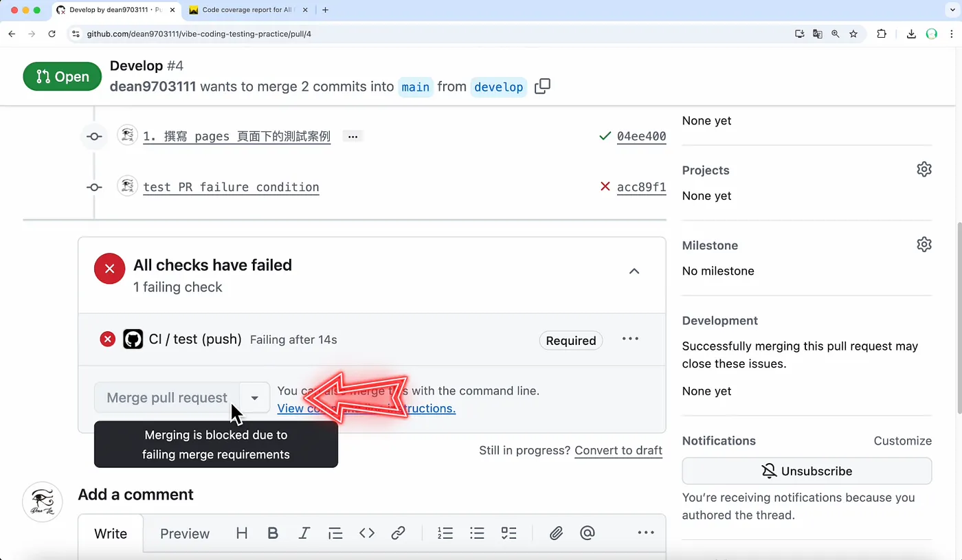Image resolution: width=962 pixels, height=560 pixels.
Task: Insert a numbered list in the comment
Action: [x=445, y=533]
